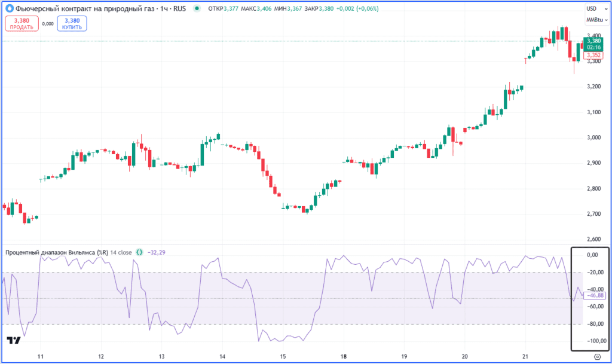
Task: Click −100,00 on the indicator scale
Action: click(596, 341)
